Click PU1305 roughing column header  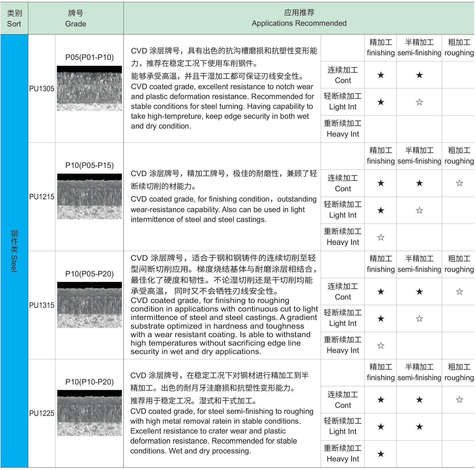(x=459, y=47)
